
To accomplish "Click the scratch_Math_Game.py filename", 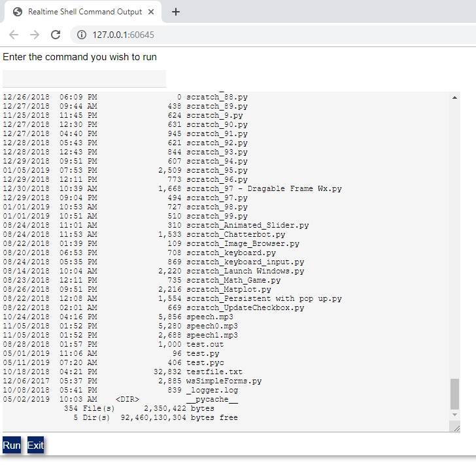I will (x=233, y=280).
